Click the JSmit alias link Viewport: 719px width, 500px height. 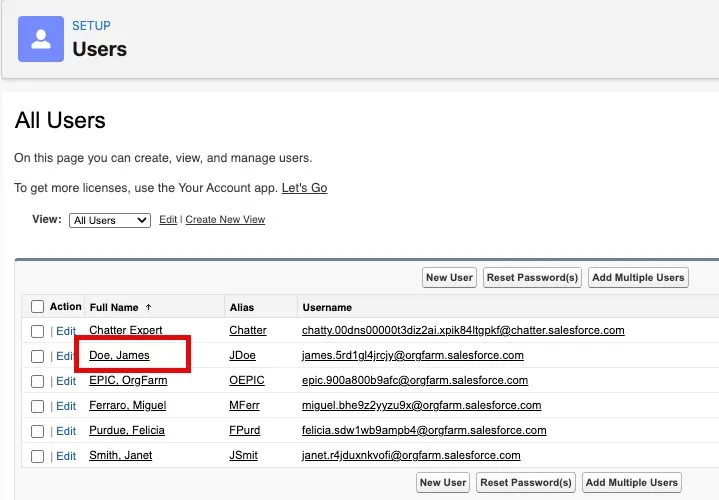tap(243, 455)
